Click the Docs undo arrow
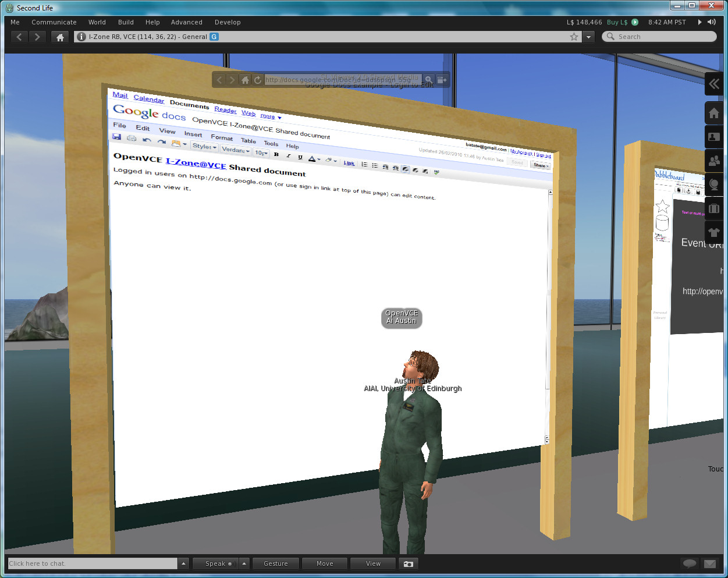Image resolution: width=728 pixels, height=578 pixels. 147,140
